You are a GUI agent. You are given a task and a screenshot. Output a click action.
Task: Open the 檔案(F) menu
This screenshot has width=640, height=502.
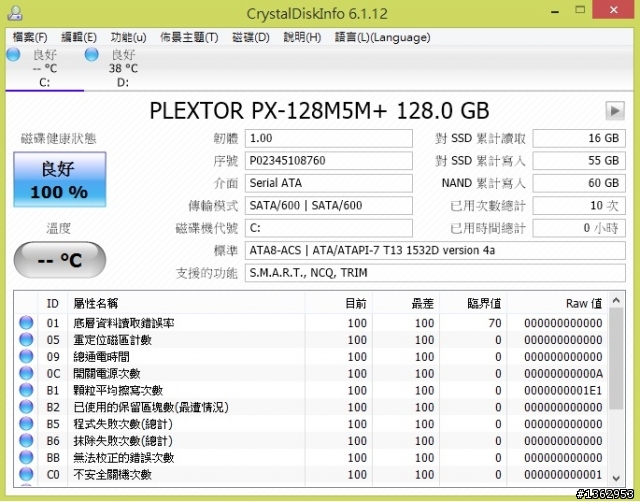coord(30,38)
